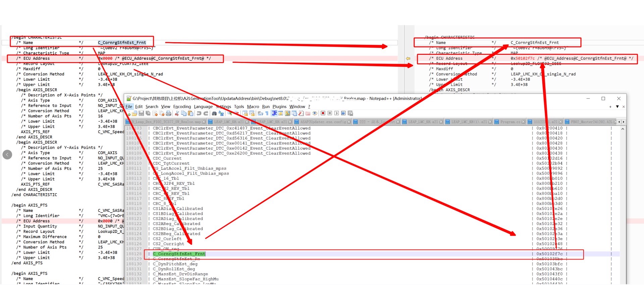The width and height of the screenshot is (644, 285).
Task: Switch to the FB02_Master241202.A2L tab
Action: tap(591, 122)
